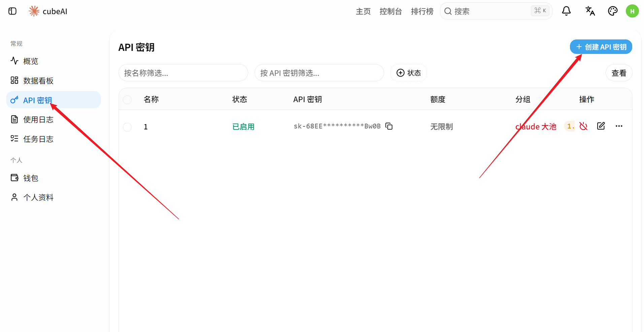Open more actions menu for key 1
Viewport: 644px width, 332px height.
(x=619, y=126)
